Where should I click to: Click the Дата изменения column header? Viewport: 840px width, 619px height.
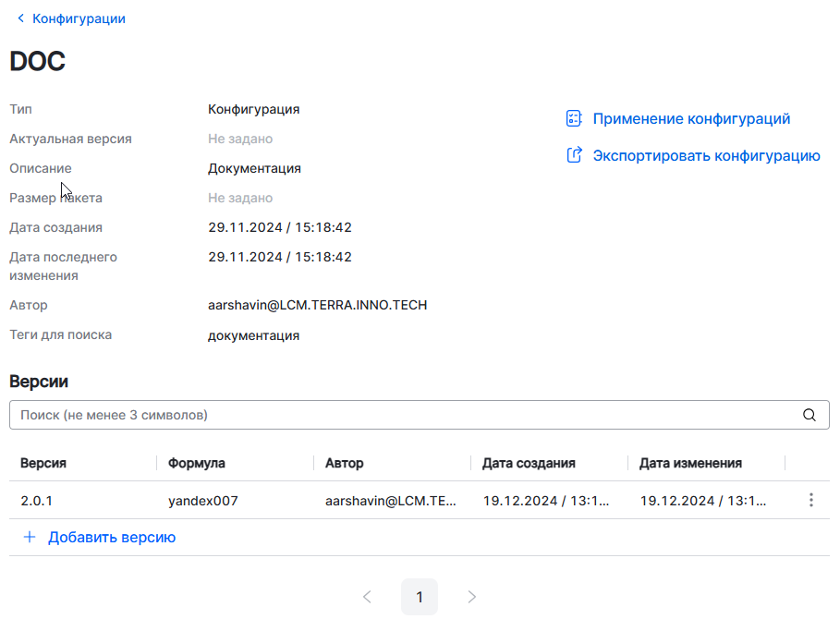[x=690, y=463]
